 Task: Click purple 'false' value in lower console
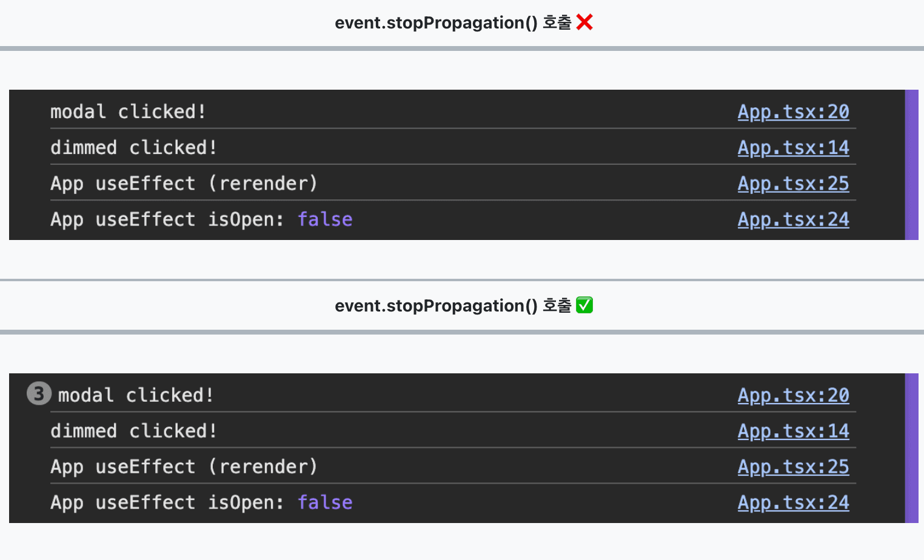[325, 502]
